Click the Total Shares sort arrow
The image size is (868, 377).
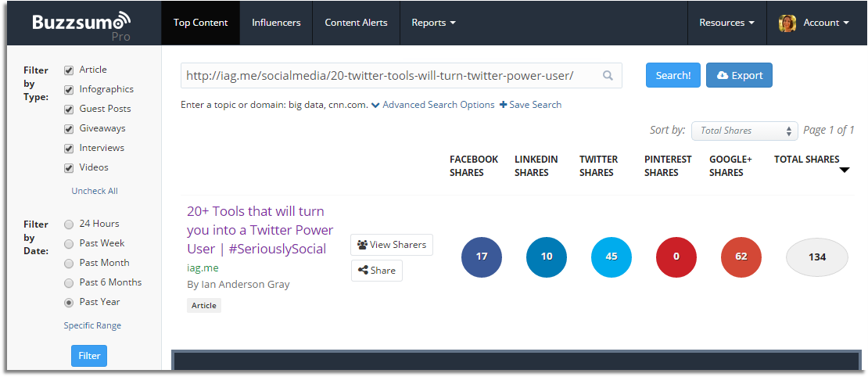tap(845, 171)
